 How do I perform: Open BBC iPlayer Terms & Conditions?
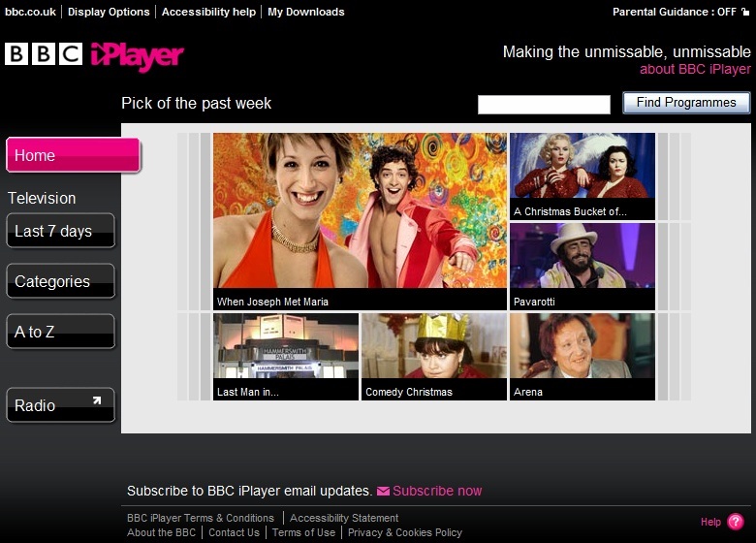201,518
